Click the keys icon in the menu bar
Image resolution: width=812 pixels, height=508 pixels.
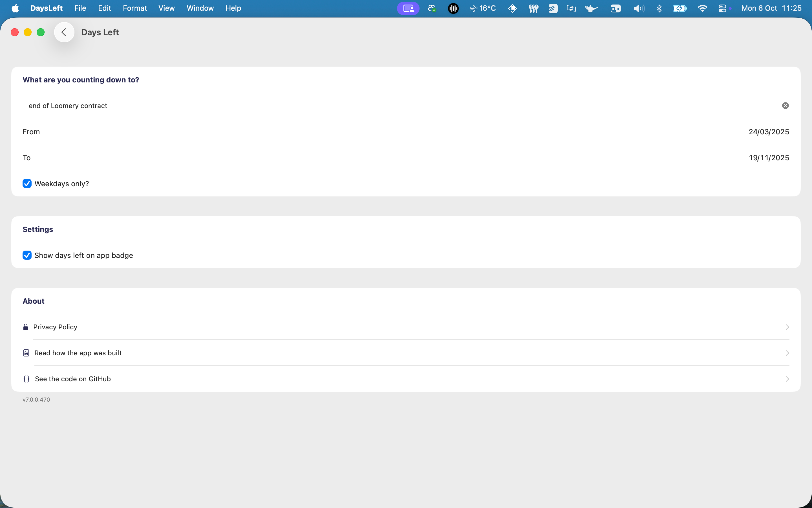coord(533,8)
